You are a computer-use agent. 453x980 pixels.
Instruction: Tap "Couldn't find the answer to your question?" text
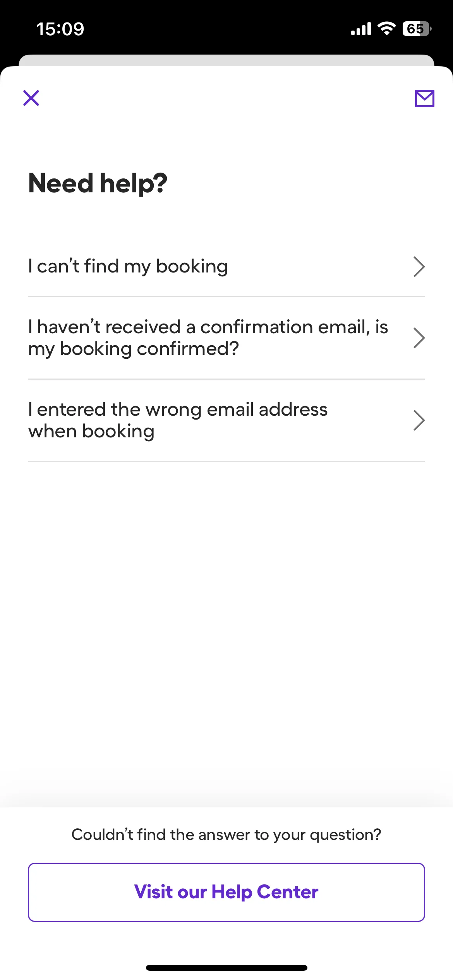226,834
